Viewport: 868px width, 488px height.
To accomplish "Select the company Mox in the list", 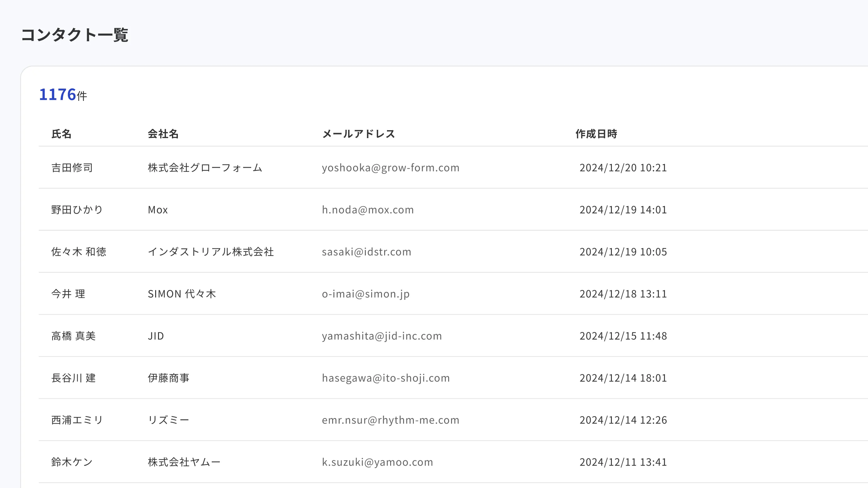I will tap(158, 209).
